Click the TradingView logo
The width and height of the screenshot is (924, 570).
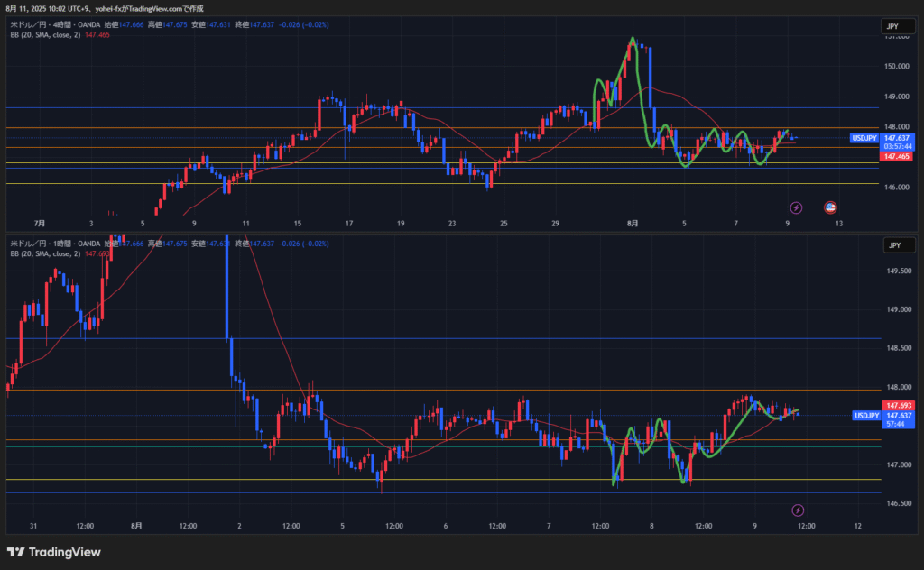tap(53, 552)
